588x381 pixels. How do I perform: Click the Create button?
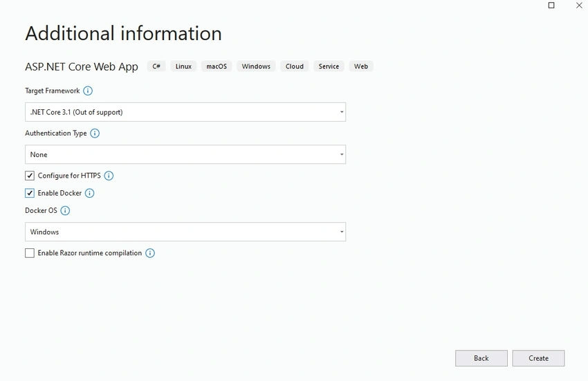[x=538, y=358]
